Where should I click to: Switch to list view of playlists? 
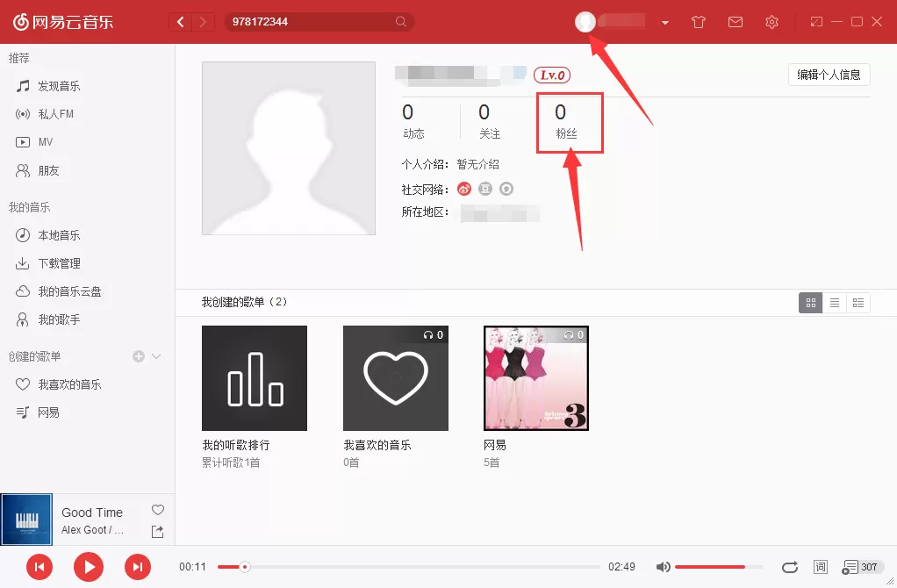coord(835,303)
